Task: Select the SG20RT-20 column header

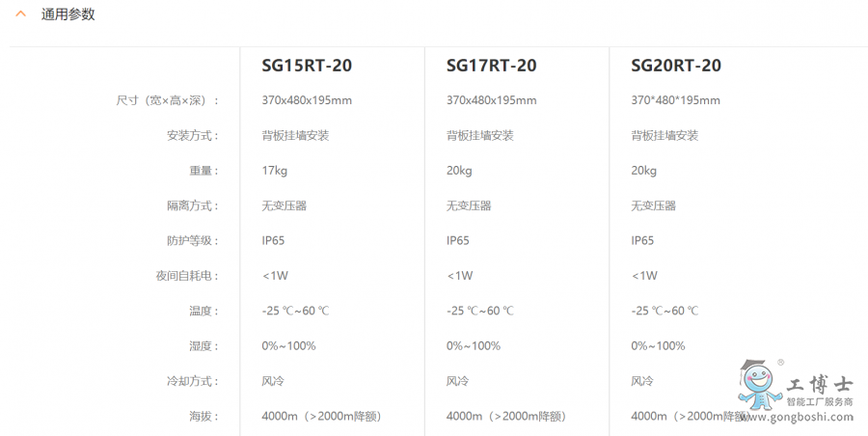Action: pos(676,66)
